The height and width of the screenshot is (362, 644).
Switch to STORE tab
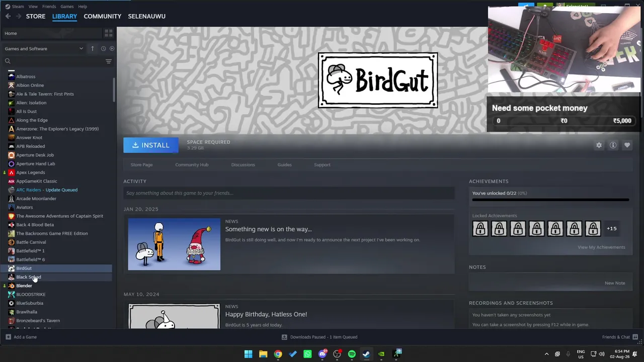(x=36, y=16)
